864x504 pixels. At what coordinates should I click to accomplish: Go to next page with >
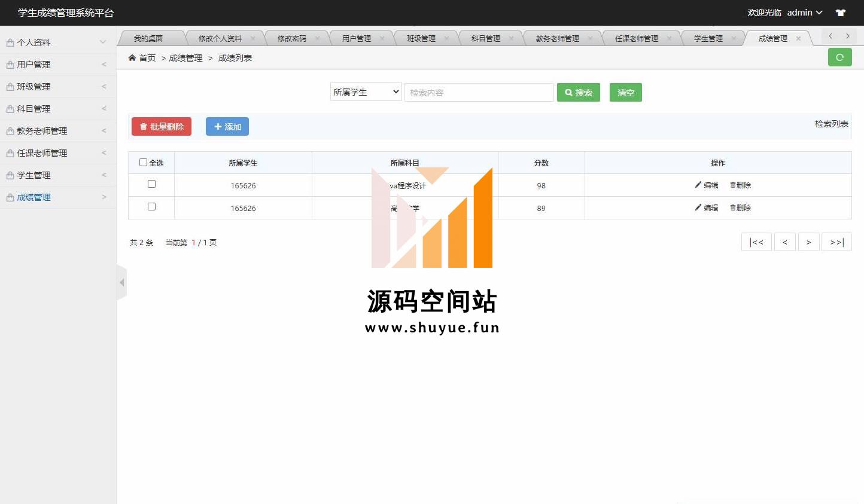808,242
